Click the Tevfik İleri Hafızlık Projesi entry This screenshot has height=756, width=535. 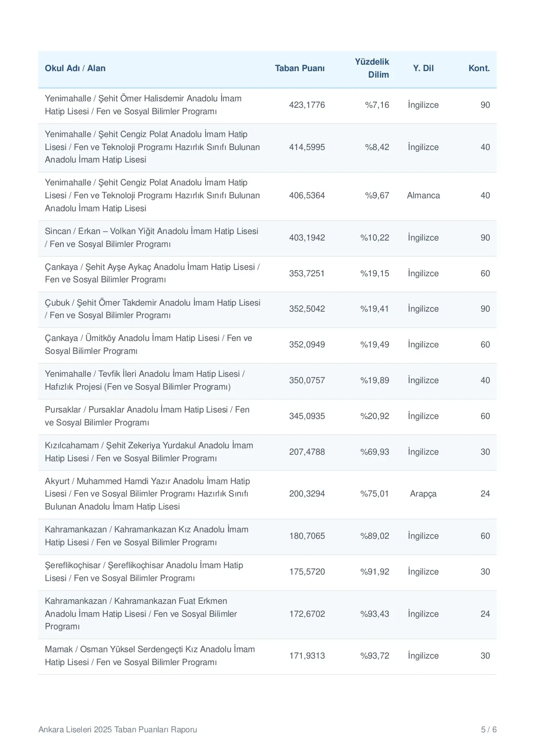145,380
